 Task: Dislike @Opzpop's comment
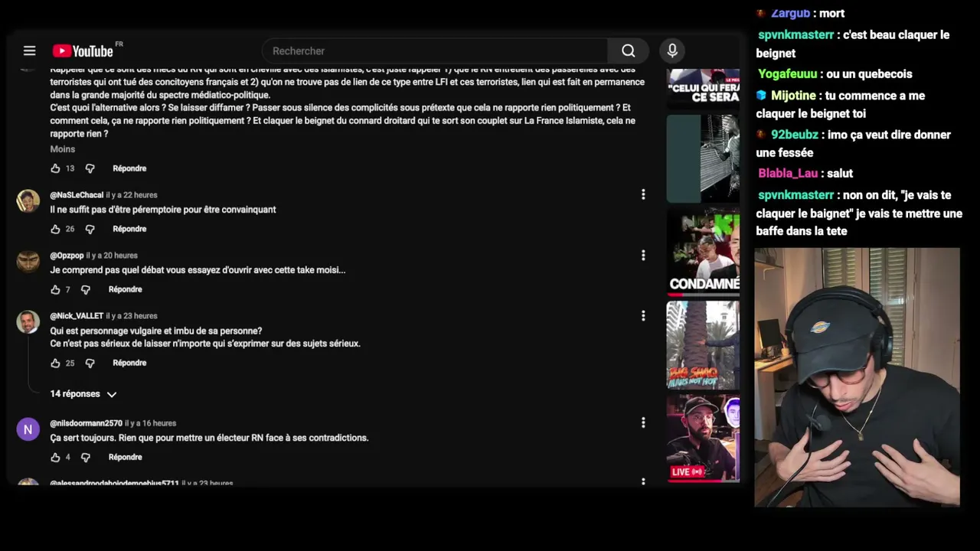(85, 289)
